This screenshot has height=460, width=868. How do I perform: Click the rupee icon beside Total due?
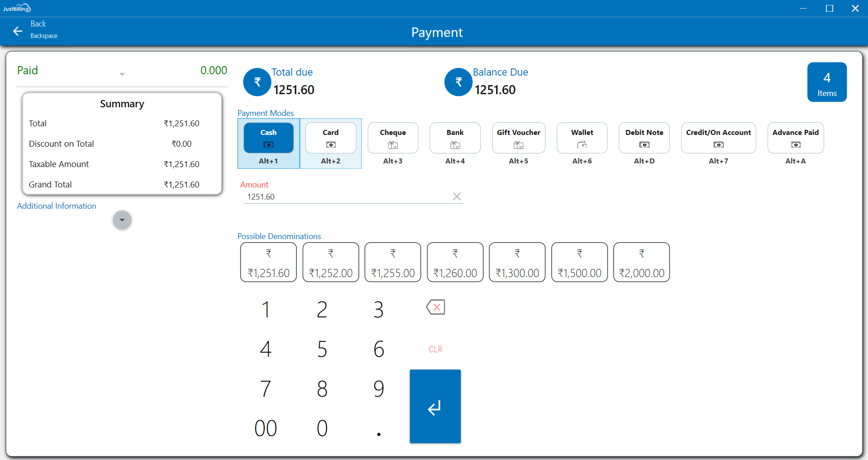tap(257, 82)
